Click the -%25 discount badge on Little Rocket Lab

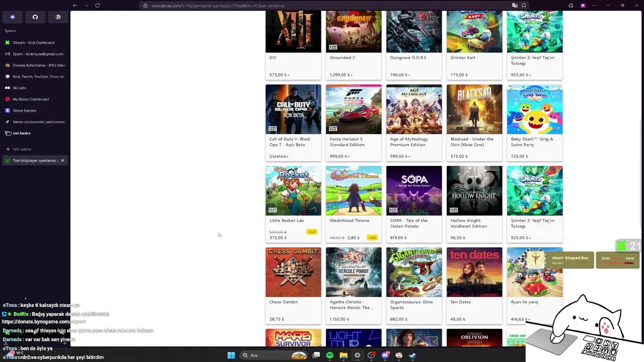point(312,232)
